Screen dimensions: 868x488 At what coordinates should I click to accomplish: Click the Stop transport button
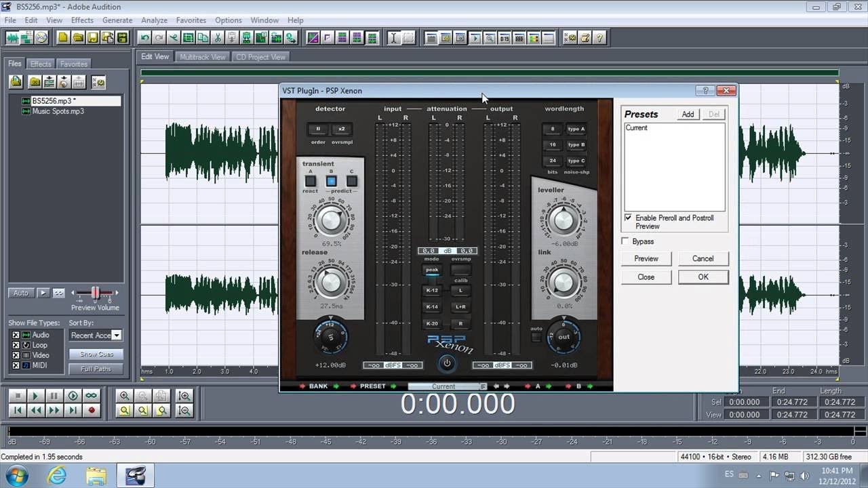(x=18, y=396)
